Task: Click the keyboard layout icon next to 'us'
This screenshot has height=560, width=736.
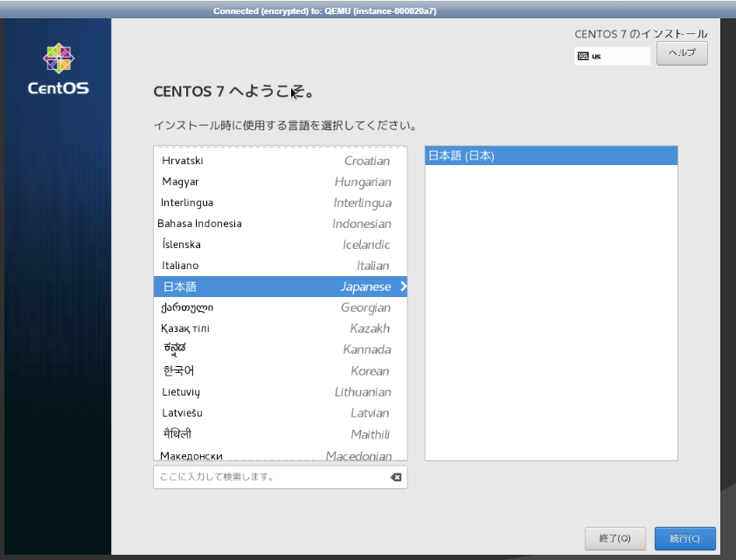Action: point(583,56)
